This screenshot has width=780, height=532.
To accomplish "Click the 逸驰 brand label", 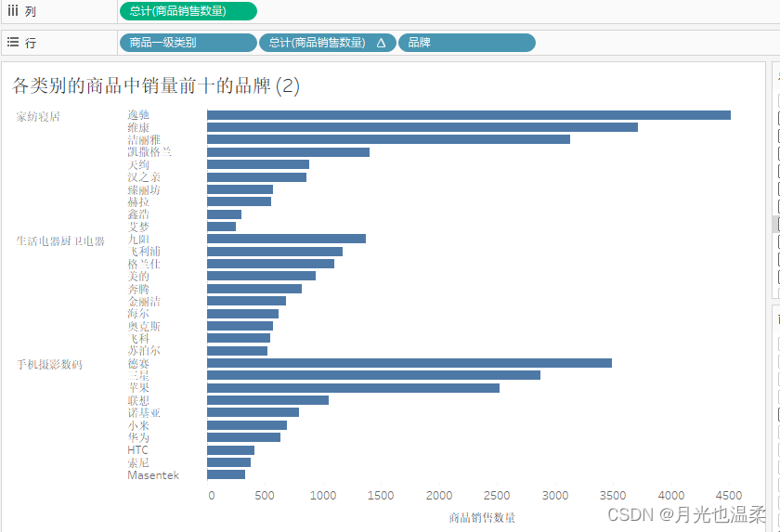I will (138, 115).
